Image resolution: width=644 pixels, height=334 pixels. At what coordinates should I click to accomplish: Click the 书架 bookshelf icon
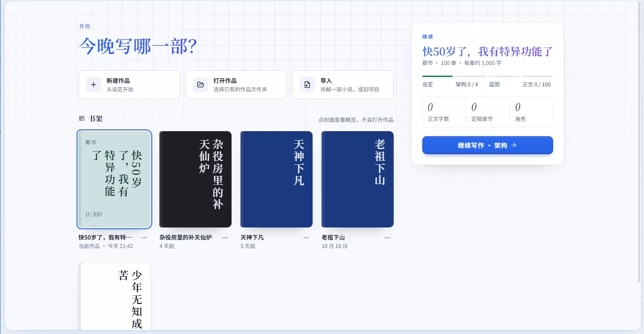pyautogui.click(x=82, y=119)
